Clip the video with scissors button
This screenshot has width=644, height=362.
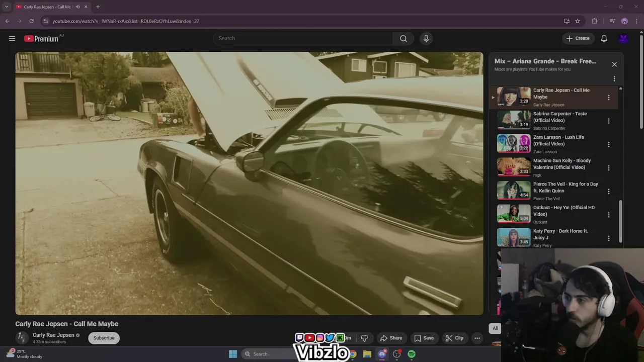(454, 338)
